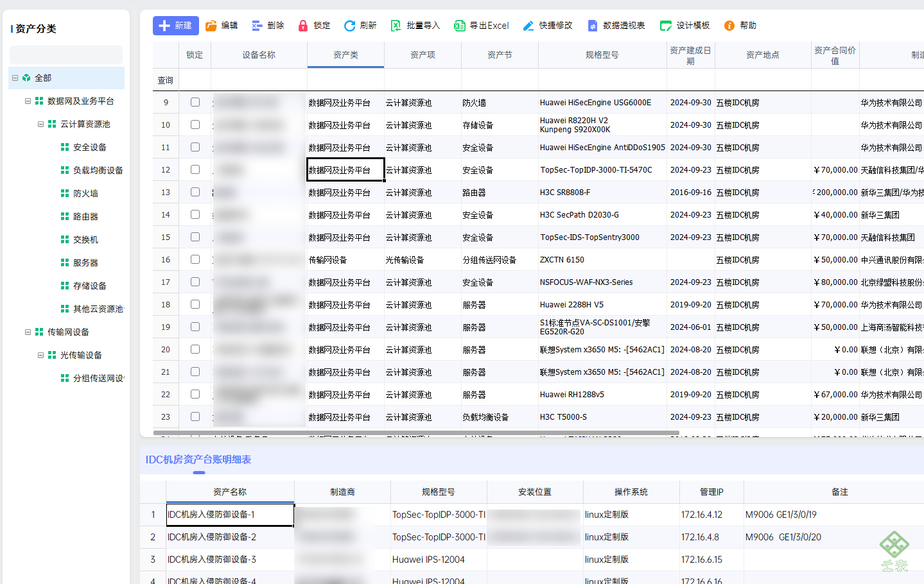Click the 资产地点 column header
The image size is (924, 584).
763,55
